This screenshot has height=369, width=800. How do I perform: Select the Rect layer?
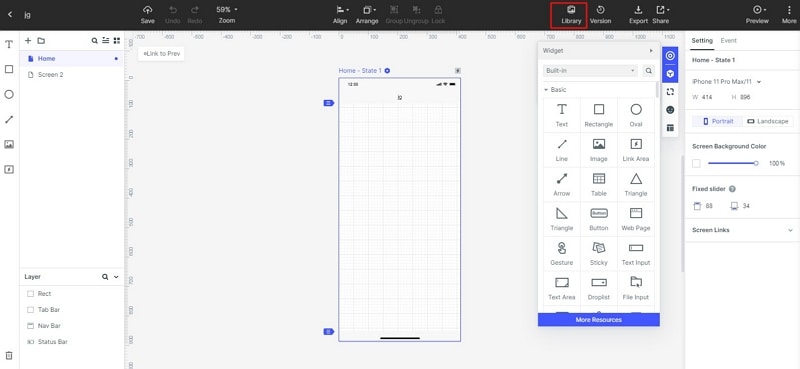coord(71,293)
